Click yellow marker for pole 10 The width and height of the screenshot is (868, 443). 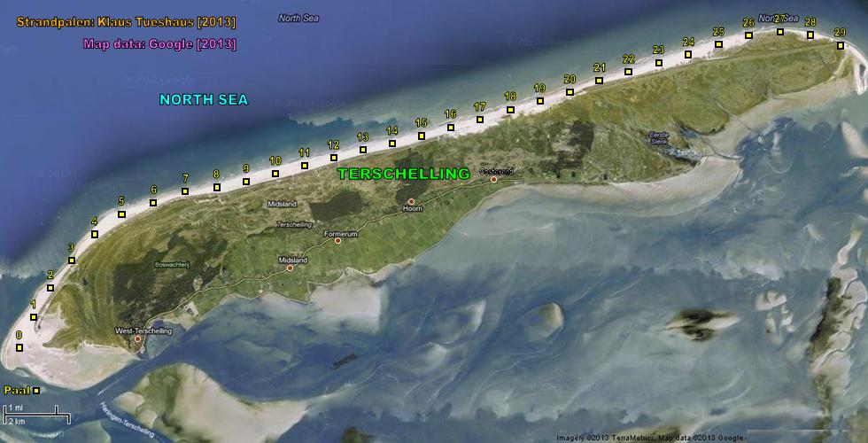coord(275,174)
